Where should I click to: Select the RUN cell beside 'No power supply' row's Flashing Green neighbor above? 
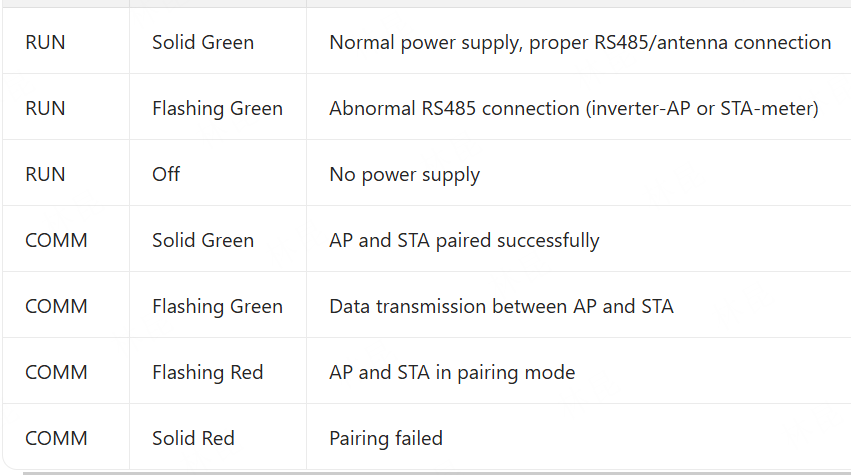tap(45, 108)
